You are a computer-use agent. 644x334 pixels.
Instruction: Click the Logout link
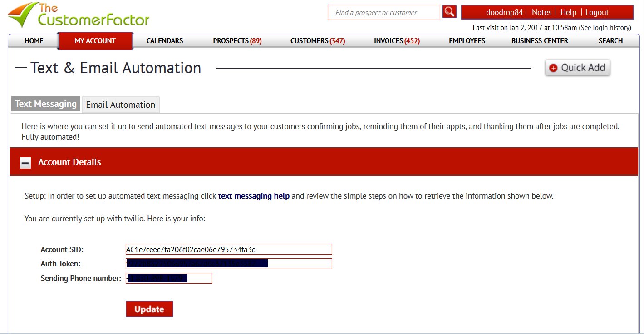pyautogui.click(x=597, y=12)
